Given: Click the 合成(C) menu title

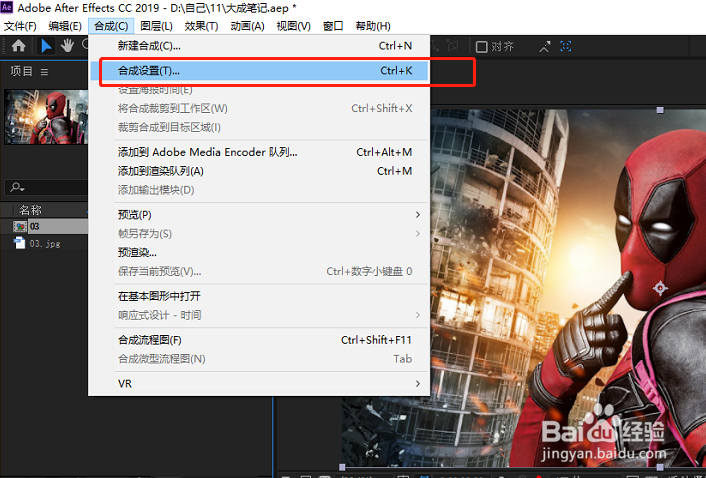Looking at the screenshot, I should (x=111, y=26).
